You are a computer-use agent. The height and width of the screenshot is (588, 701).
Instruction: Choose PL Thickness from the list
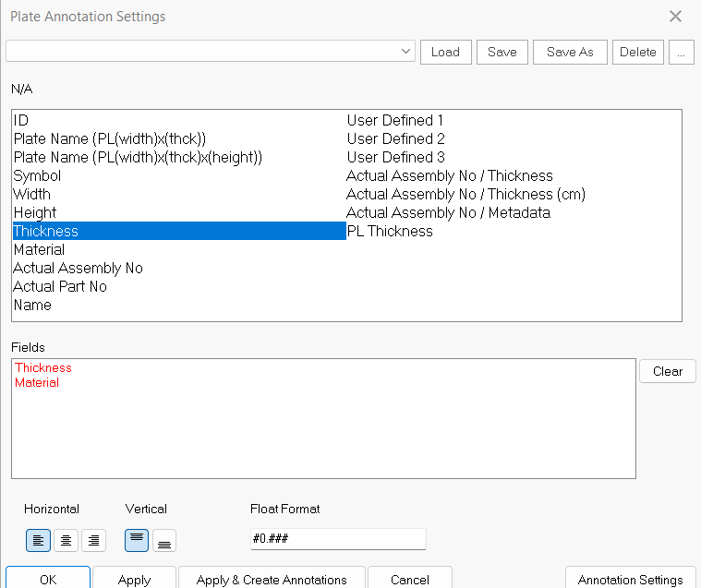coord(390,232)
